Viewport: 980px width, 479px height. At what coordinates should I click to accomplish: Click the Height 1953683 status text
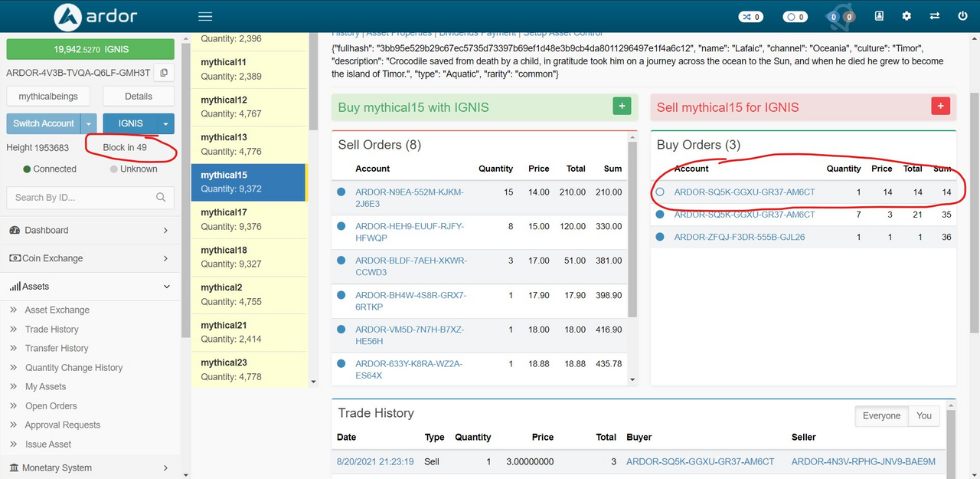(x=38, y=148)
